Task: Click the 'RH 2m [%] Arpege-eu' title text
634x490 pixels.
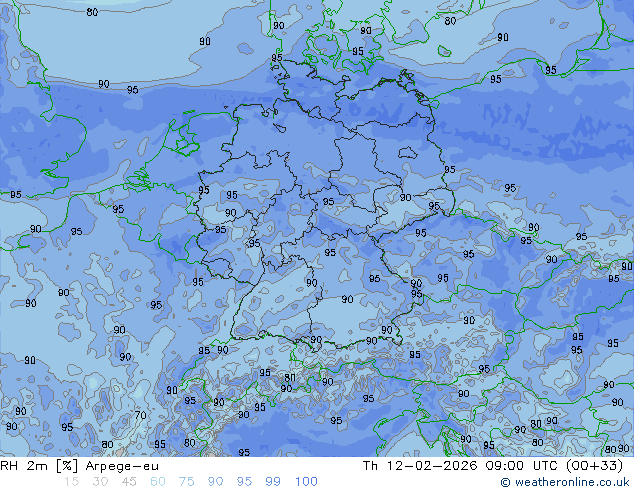Action: click(79, 466)
